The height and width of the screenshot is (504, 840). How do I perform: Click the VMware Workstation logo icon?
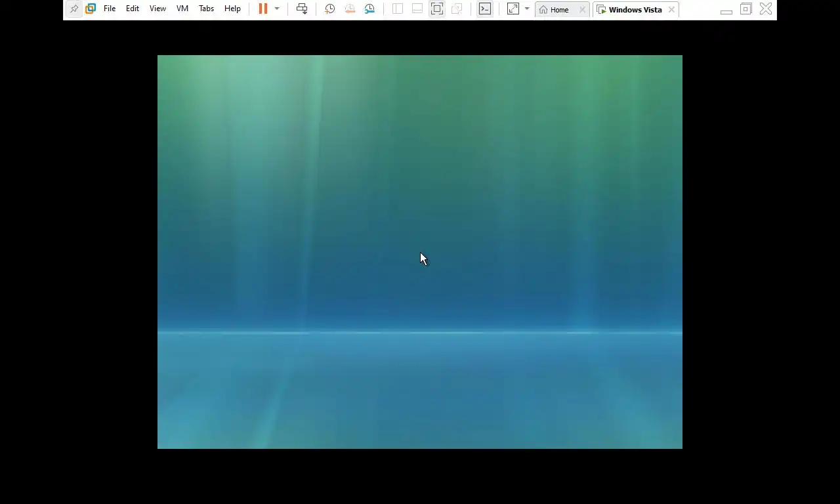[91, 9]
